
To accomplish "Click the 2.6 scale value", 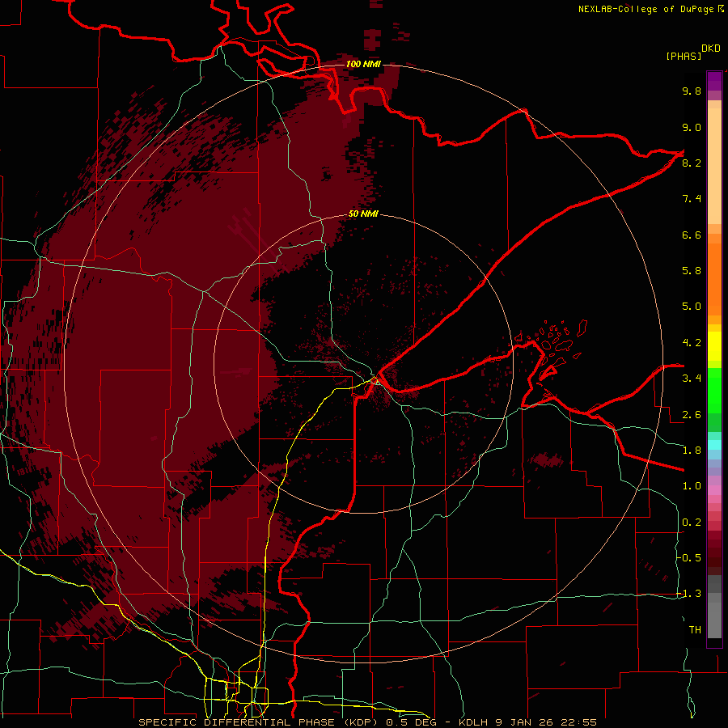I will click(692, 415).
